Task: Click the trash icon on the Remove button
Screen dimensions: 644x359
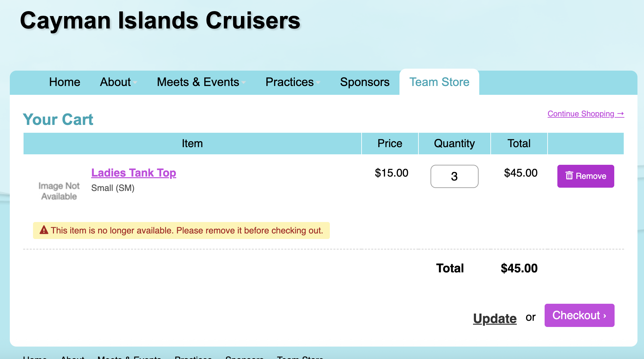Action: tap(569, 176)
